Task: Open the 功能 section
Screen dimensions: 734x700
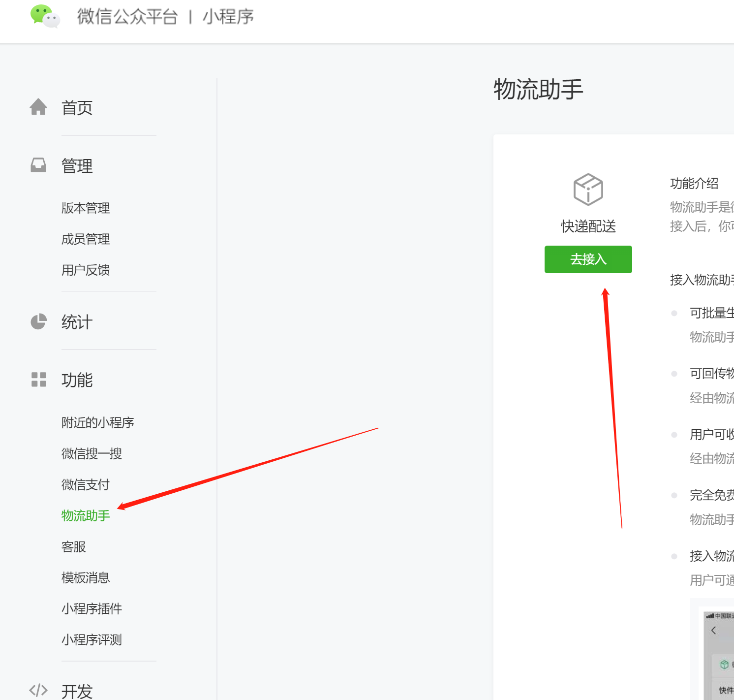Action: (x=77, y=380)
